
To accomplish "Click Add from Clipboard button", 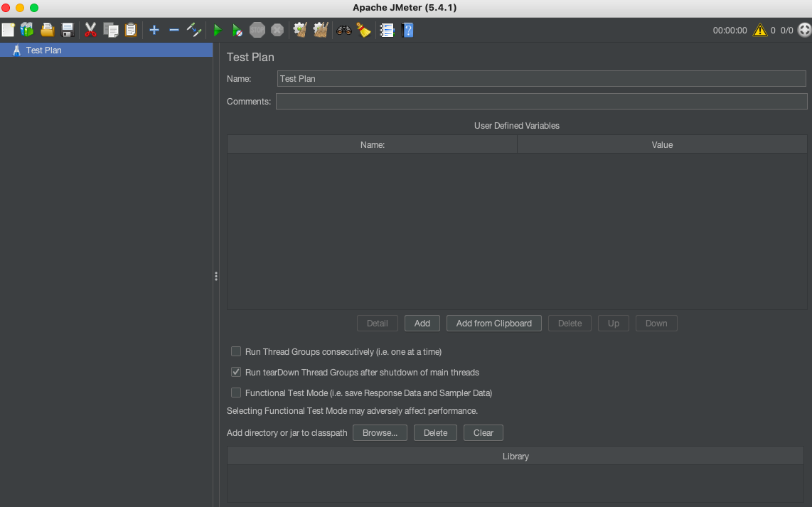I will (494, 323).
